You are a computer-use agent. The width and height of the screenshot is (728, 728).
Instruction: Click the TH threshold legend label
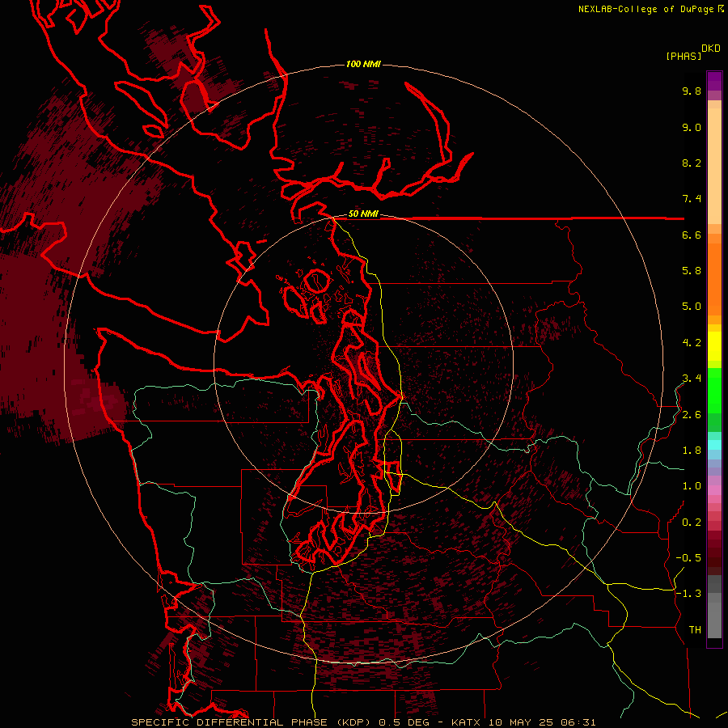click(x=695, y=630)
